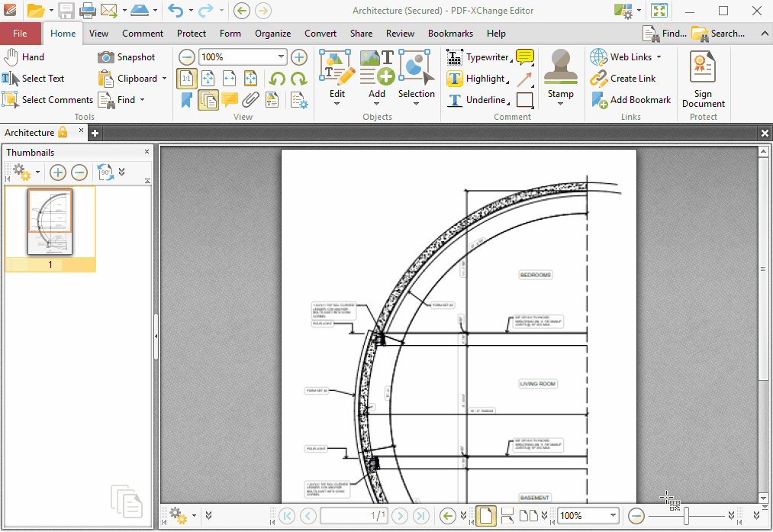Select the page 1 thumbnail
This screenshot has height=532, width=773.
tap(50, 222)
